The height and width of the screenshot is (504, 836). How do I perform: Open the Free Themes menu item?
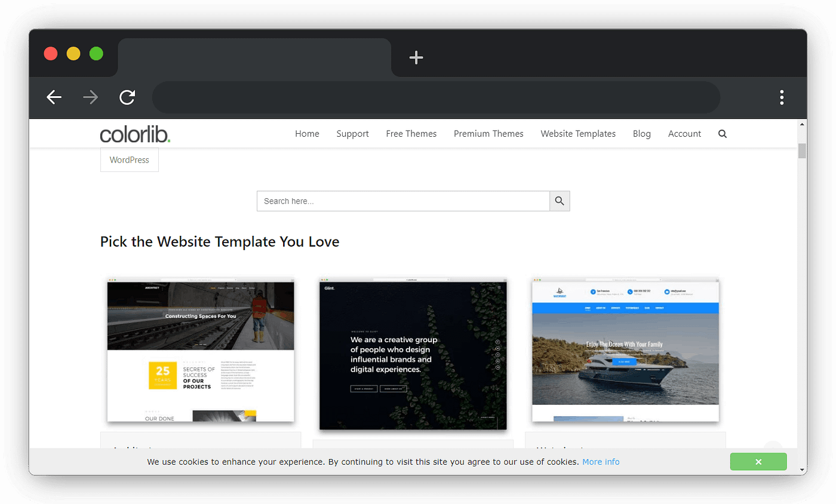(411, 134)
